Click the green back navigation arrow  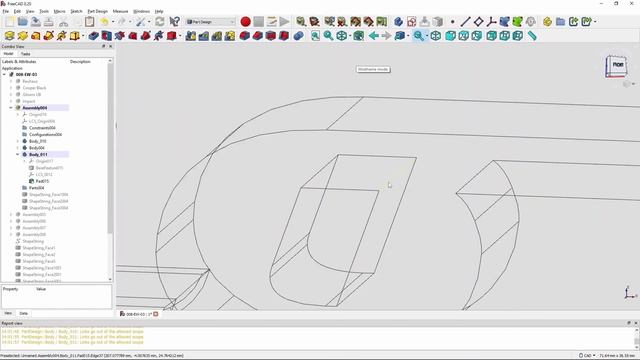tap(373, 36)
